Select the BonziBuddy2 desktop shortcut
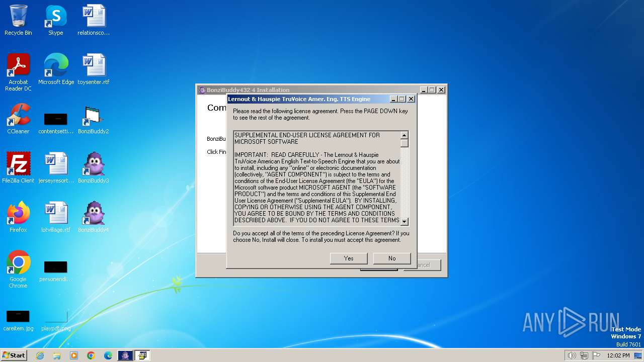The height and width of the screenshot is (362, 644). pos(94,119)
